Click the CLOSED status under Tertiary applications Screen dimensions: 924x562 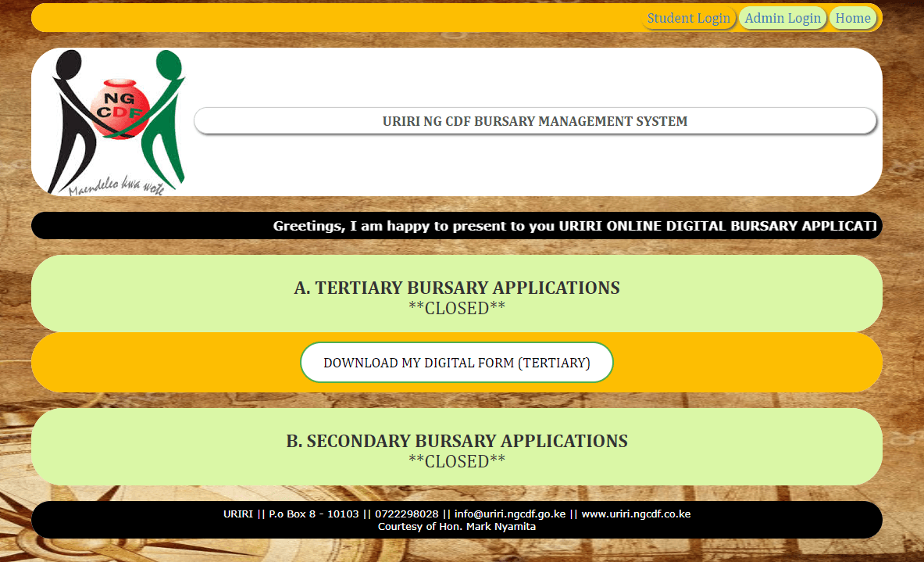456,308
